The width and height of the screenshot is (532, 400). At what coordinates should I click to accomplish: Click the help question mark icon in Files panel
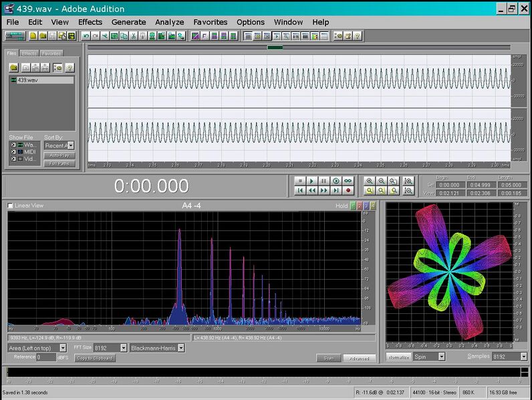70,67
